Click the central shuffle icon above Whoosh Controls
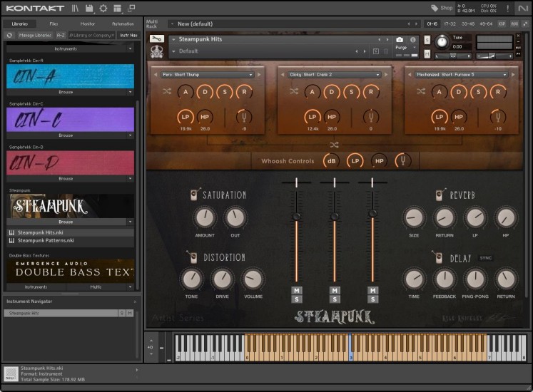 [334, 145]
